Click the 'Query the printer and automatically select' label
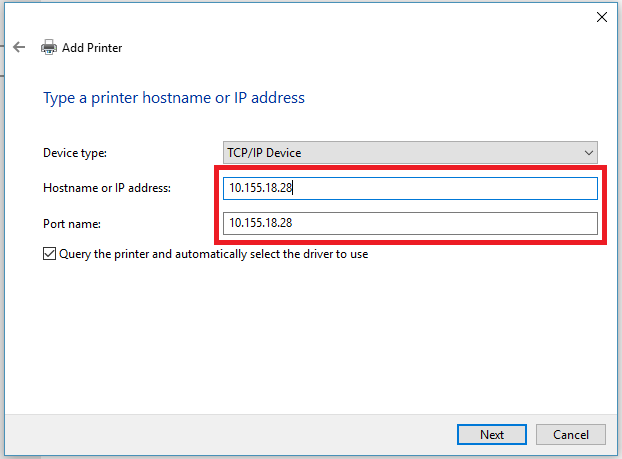The width and height of the screenshot is (622, 459). [x=214, y=254]
